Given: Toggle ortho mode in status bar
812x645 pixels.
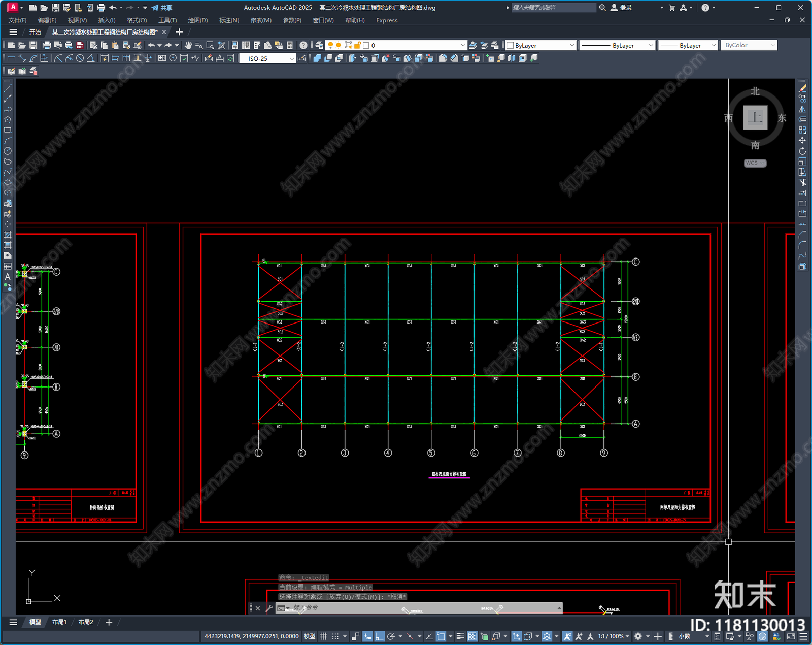Looking at the screenshot, I should pyautogui.click(x=379, y=636).
